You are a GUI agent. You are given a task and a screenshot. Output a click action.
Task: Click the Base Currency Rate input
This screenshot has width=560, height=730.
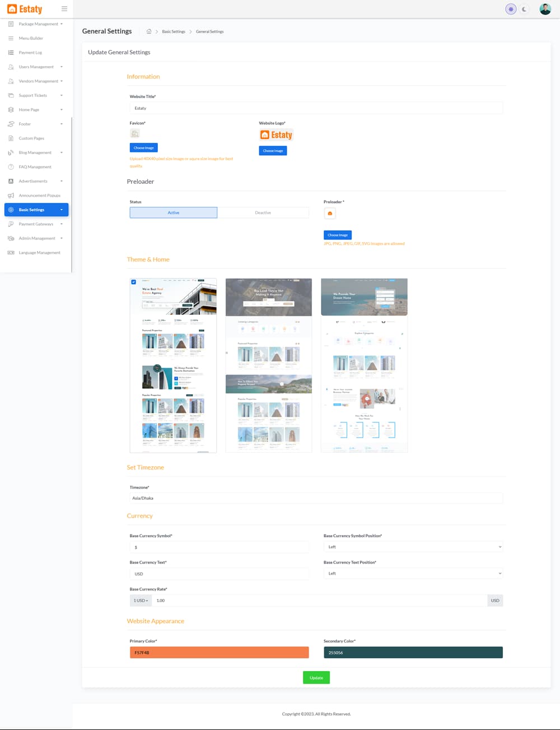(319, 601)
